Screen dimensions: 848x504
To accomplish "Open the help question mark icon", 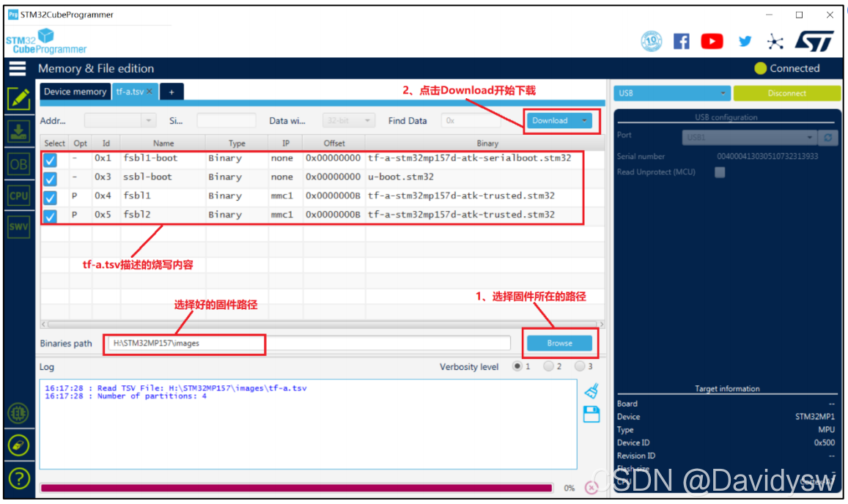I will pyautogui.click(x=18, y=478).
